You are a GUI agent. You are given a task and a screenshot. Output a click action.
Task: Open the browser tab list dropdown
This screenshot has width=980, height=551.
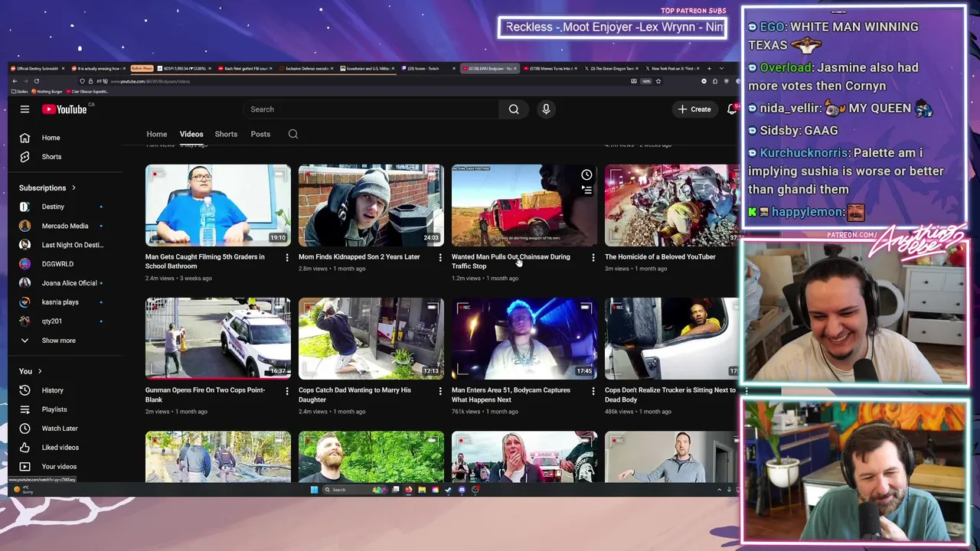tap(721, 68)
